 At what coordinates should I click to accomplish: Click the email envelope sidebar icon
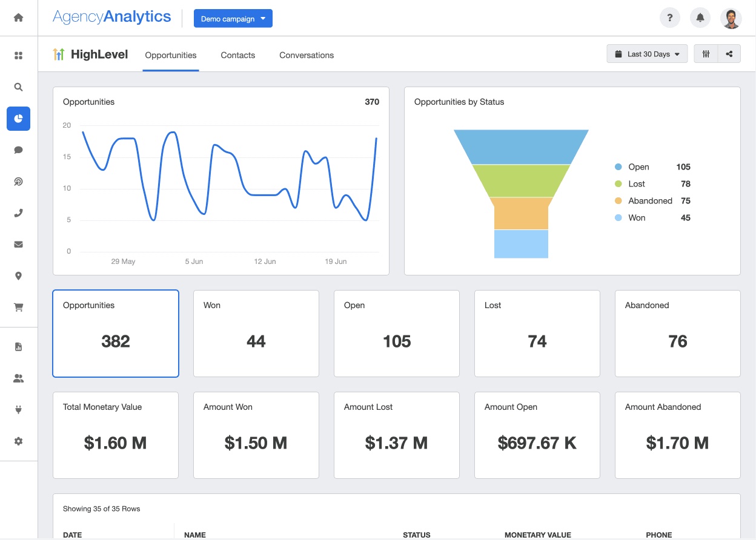[18, 245]
